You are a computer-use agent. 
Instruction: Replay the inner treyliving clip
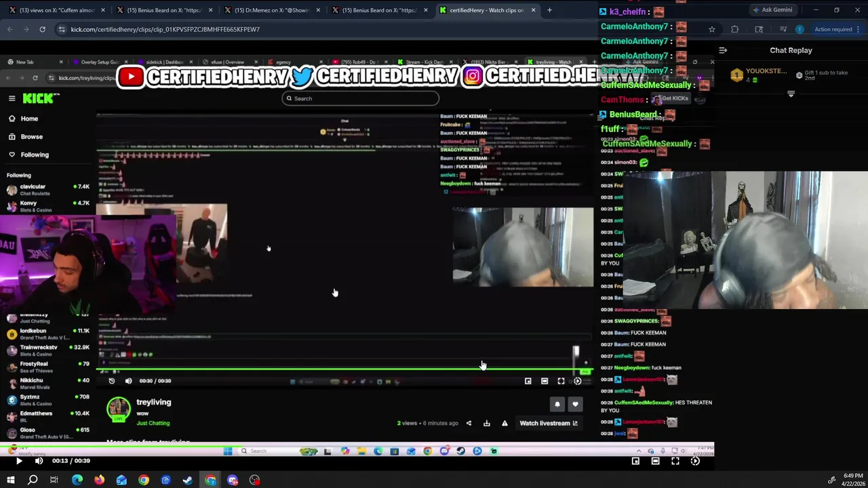pyautogui.click(x=112, y=381)
